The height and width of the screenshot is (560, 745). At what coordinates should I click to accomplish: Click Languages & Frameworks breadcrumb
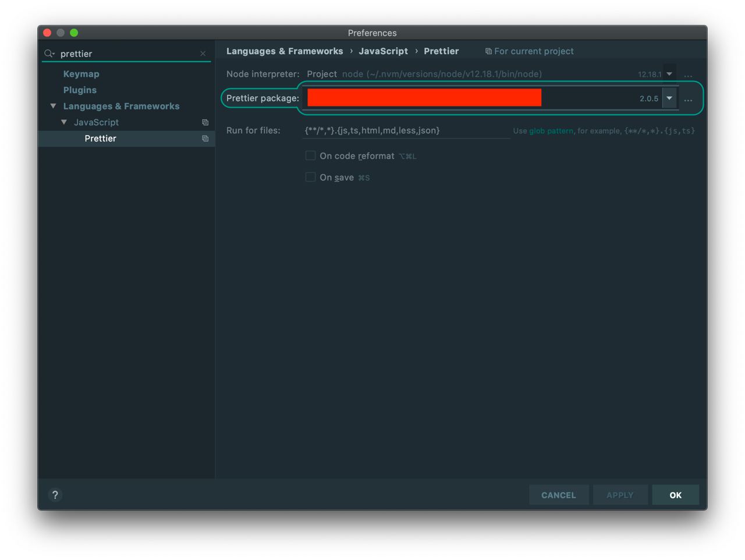tap(285, 51)
